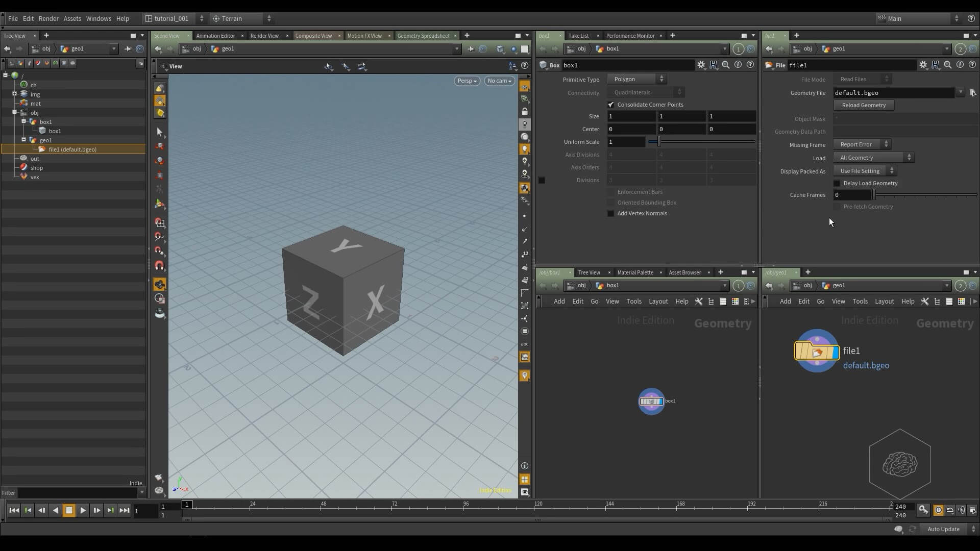Screen dimensions: 980x551
Task: Click the search magnifier in File parameters
Action: (x=947, y=65)
